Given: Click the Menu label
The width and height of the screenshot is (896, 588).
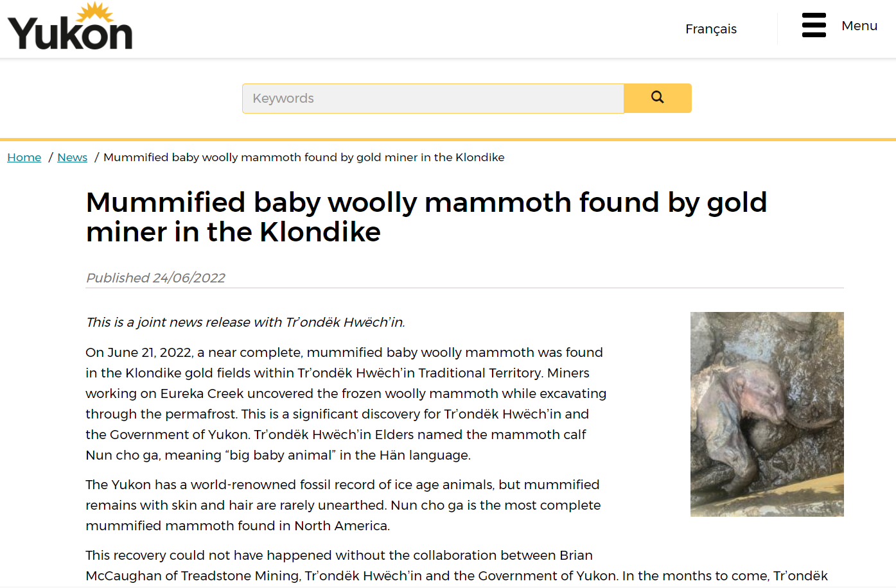Looking at the screenshot, I should 859,26.
